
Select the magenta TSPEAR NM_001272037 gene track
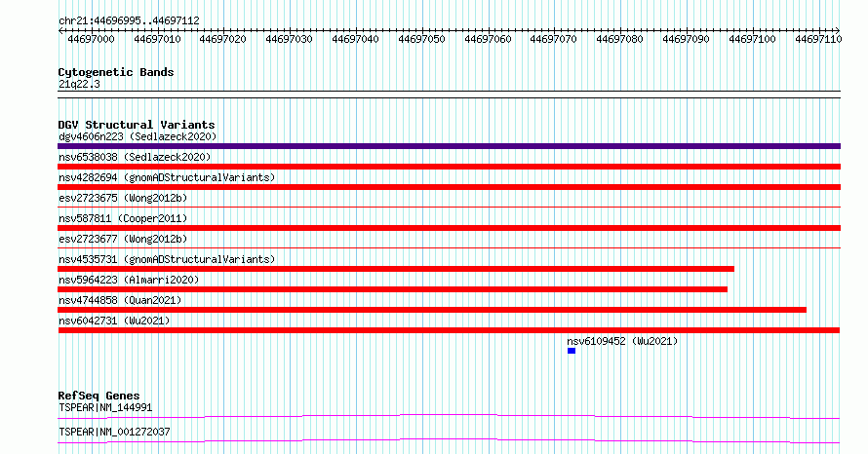(449, 440)
